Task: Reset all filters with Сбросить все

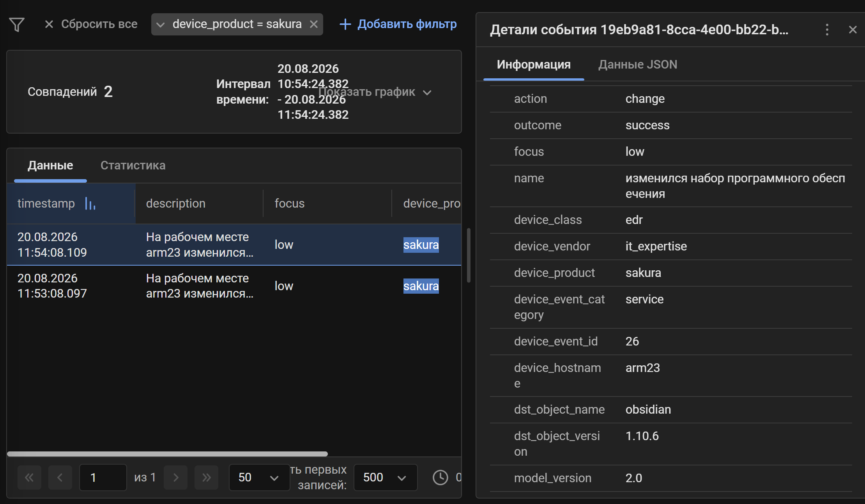Action: coord(91,24)
